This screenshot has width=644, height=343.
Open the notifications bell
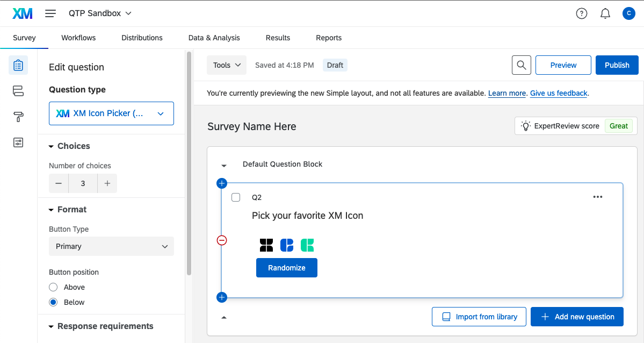pyautogui.click(x=605, y=13)
